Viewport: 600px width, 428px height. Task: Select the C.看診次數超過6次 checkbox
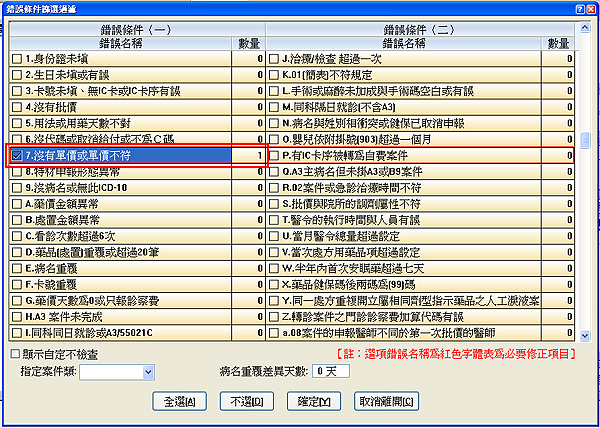(x=16, y=236)
